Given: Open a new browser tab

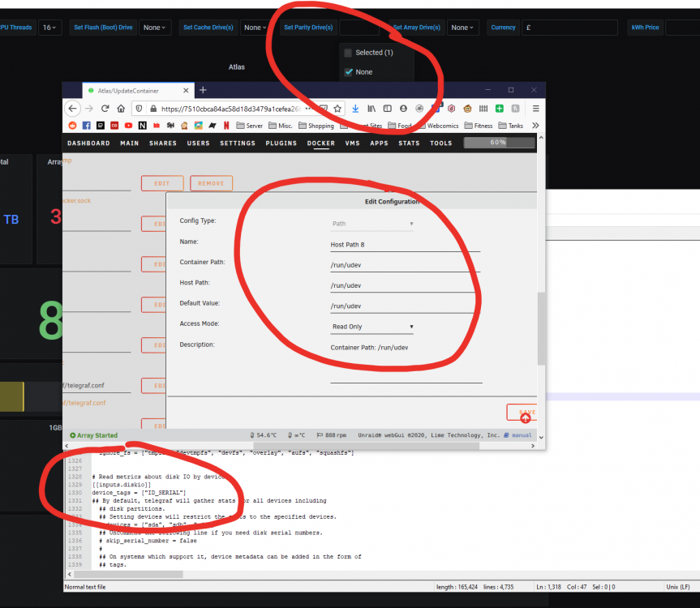Looking at the screenshot, I should coord(203,90).
